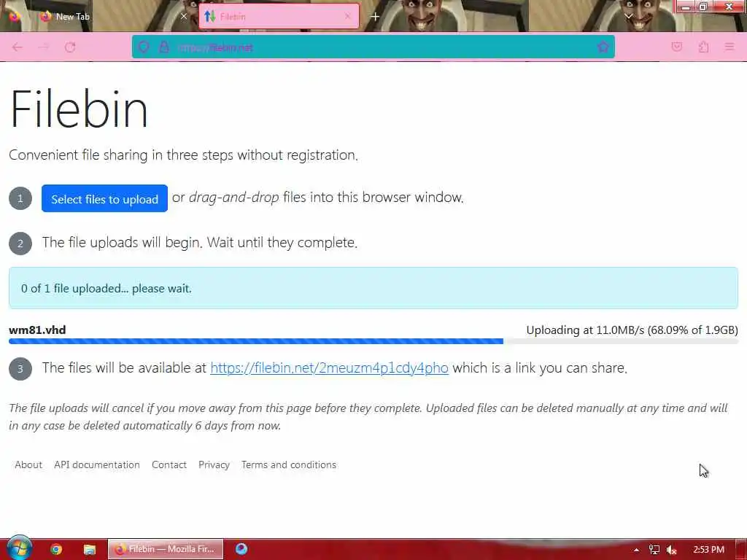Click Select files to upload button
Viewport: 747px width, 560px height.
(x=104, y=198)
